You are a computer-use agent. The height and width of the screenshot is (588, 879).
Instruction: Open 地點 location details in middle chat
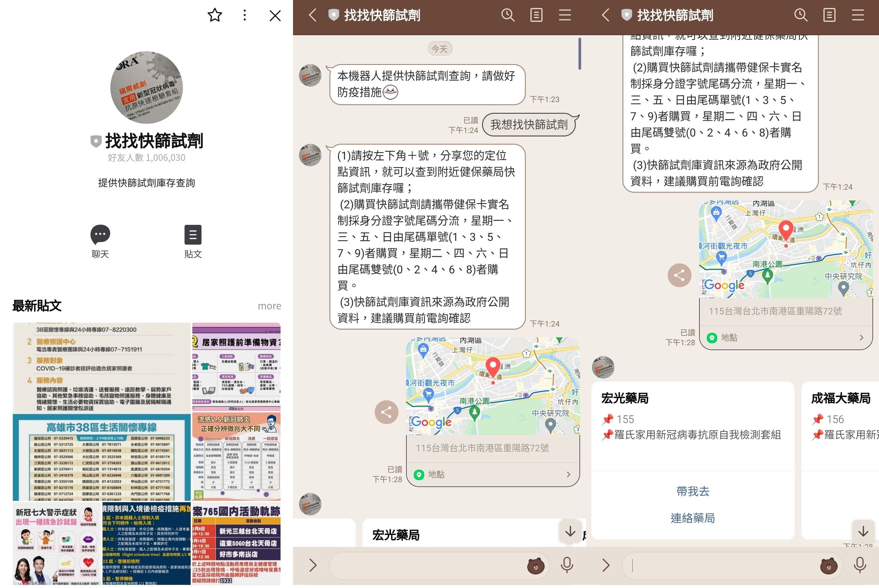pos(493,474)
